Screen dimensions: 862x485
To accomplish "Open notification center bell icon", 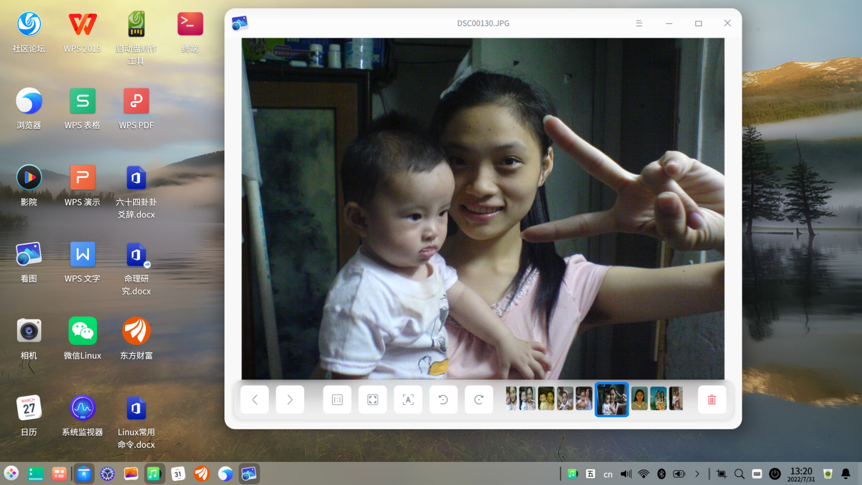I will pos(846,473).
